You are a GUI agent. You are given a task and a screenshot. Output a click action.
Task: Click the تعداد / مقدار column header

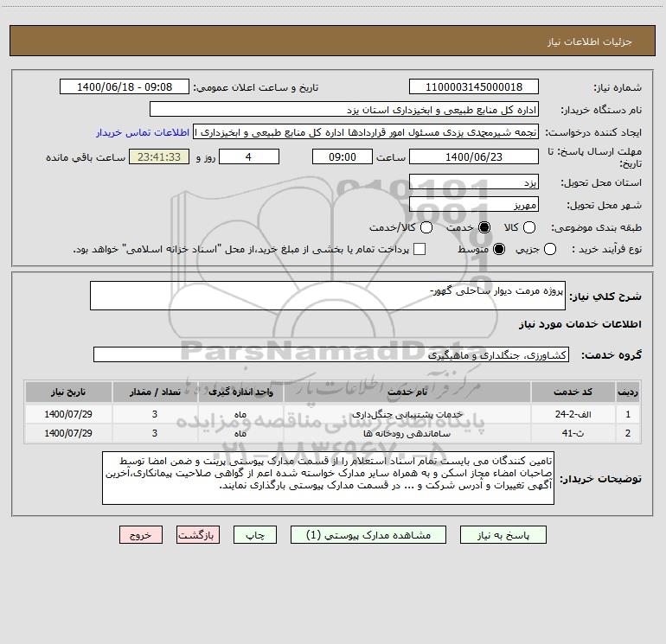click(155, 392)
